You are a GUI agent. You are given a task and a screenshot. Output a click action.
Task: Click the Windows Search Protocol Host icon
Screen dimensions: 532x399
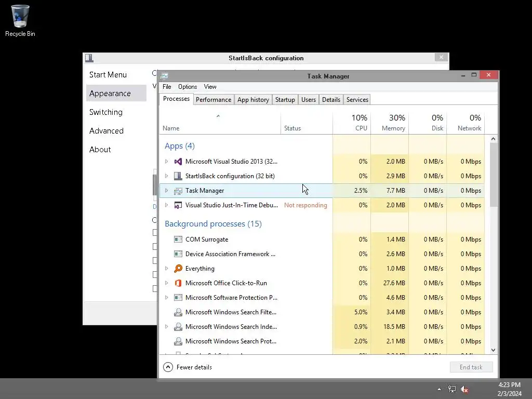(x=178, y=341)
